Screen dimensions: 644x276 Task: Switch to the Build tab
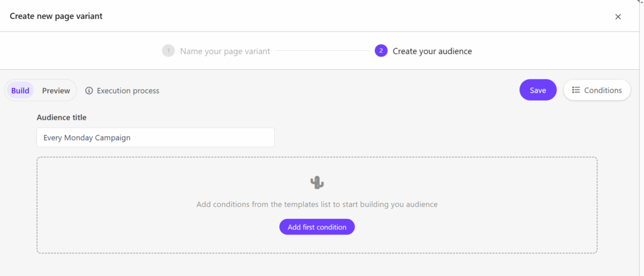(20, 91)
